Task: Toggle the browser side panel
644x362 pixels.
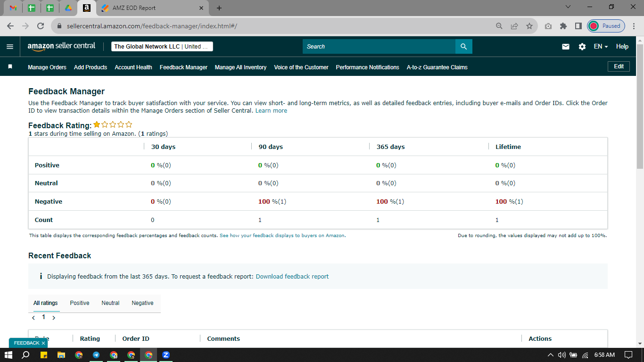Action: 578,26
